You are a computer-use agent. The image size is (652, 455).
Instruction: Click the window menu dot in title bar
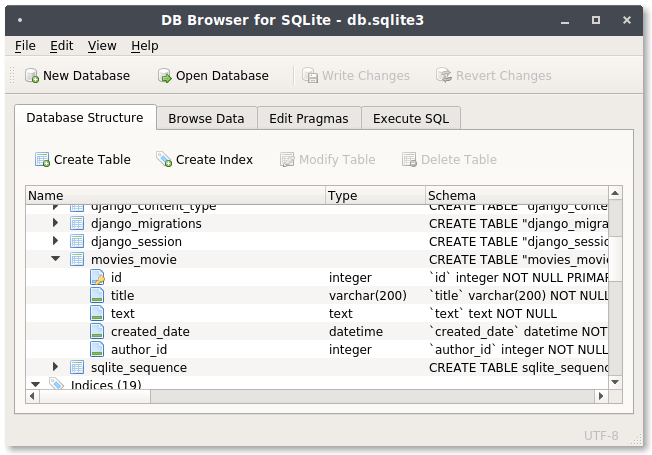[x=20, y=20]
